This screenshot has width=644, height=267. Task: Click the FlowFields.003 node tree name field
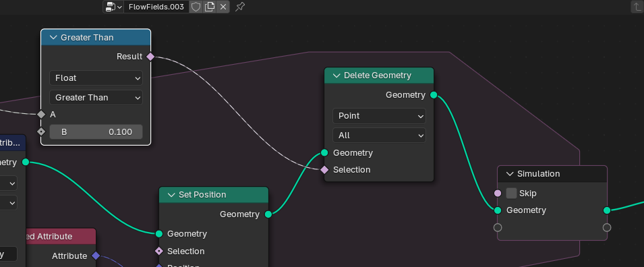[156, 7]
